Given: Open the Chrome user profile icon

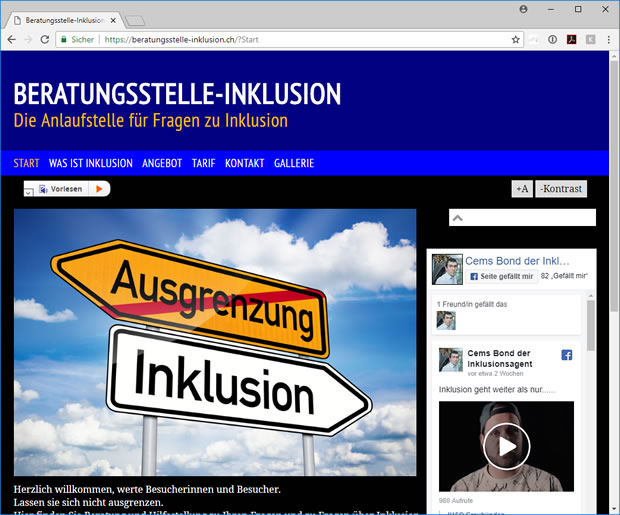Looking at the screenshot, I should coord(524,9).
